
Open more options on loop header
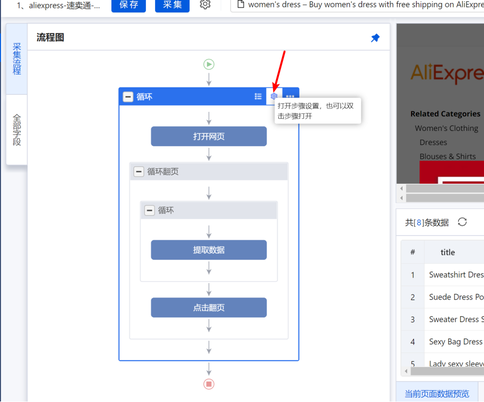tap(290, 97)
